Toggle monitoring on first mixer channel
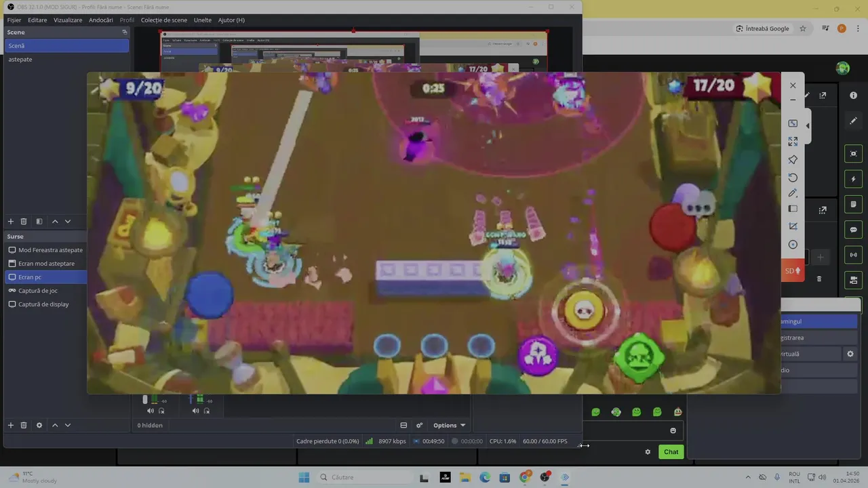Image resolution: width=868 pixels, height=488 pixels. [x=161, y=411]
